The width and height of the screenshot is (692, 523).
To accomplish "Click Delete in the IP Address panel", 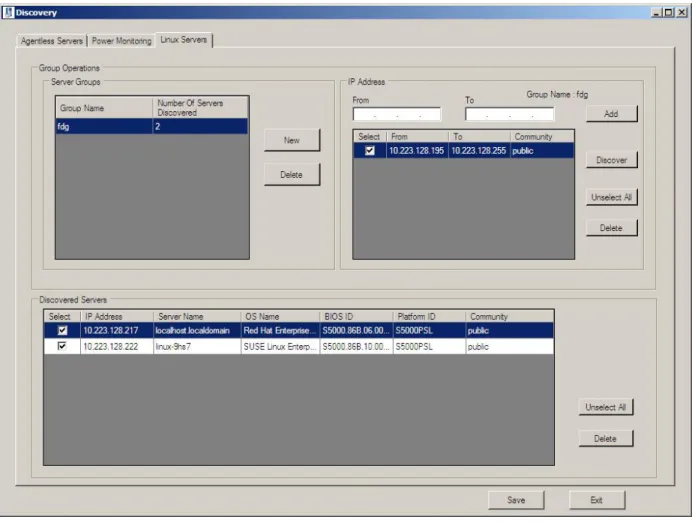I will 611,228.
